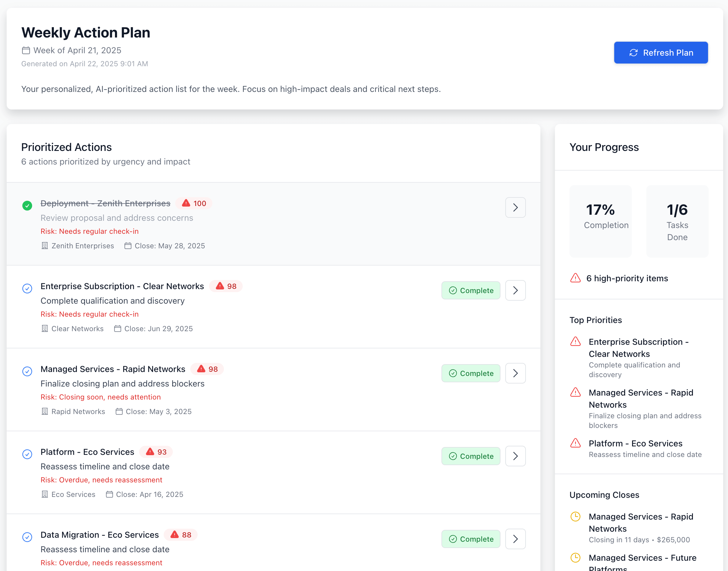The width and height of the screenshot is (728, 571).
Task: Mark Managed Services - Rapid Networks as Complete
Action: [x=471, y=373]
